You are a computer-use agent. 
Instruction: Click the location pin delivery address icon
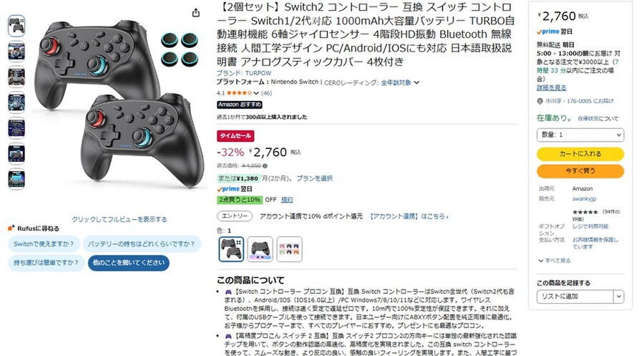540,101
